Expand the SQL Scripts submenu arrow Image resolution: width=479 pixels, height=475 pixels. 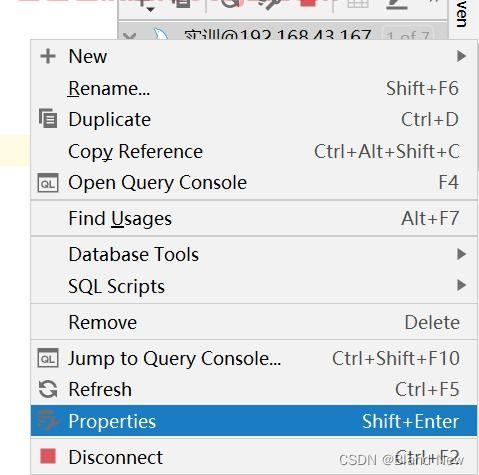461,285
